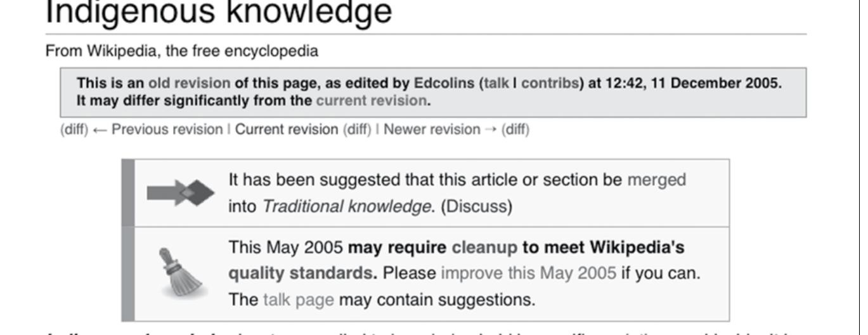Open the cleanup link in quality notice
868x335 pixels.
coord(484,247)
